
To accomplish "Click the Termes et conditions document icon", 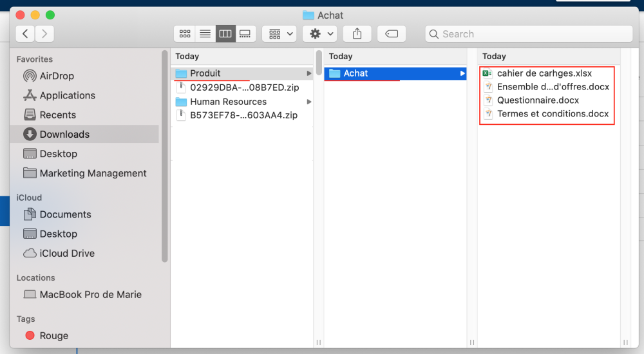I will click(x=488, y=114).
